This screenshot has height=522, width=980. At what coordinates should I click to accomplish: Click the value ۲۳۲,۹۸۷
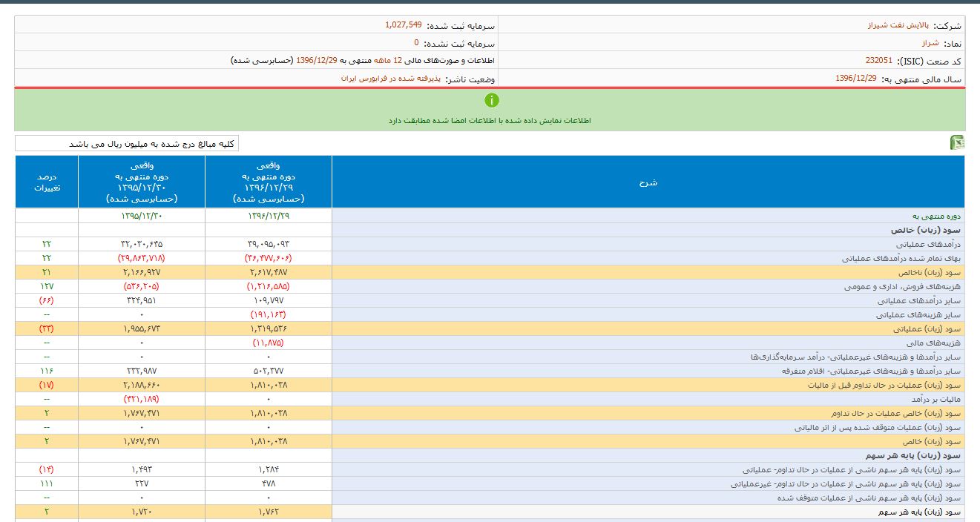tap(142, 371)
